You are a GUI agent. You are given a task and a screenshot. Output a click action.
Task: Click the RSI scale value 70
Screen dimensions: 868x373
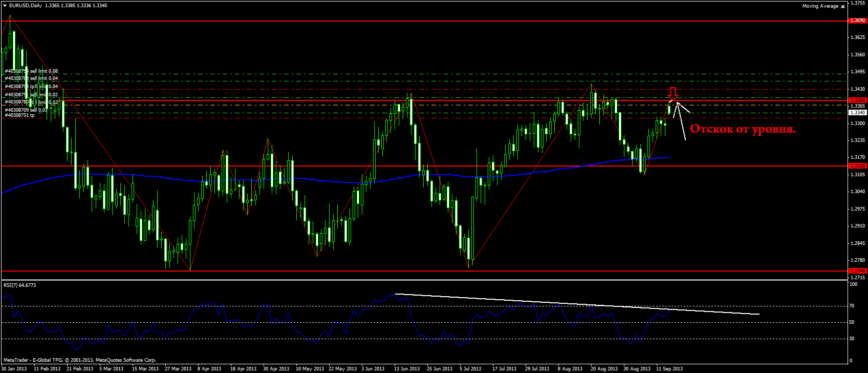(x=852, y=306)
